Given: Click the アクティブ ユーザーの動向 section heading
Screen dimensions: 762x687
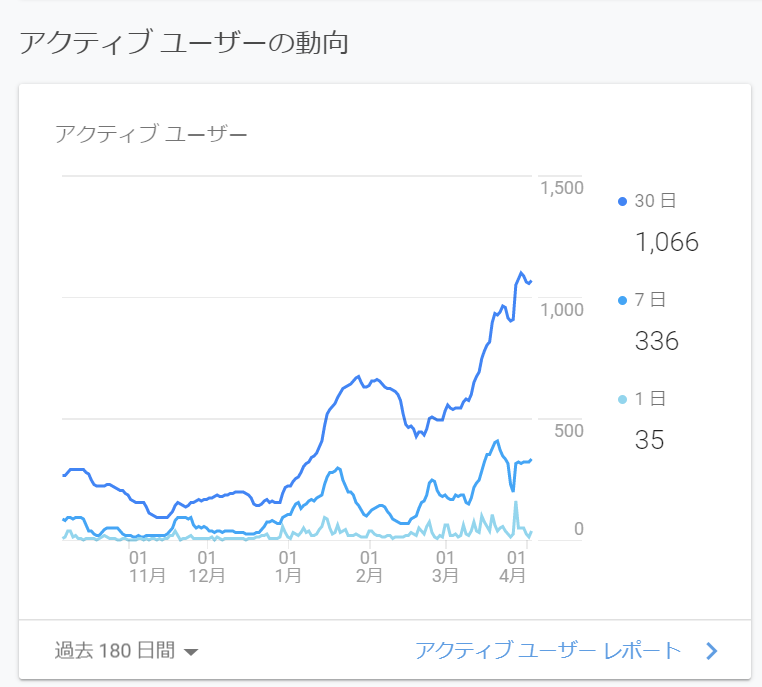Looking at the screenshot, I should click(183, 44).
